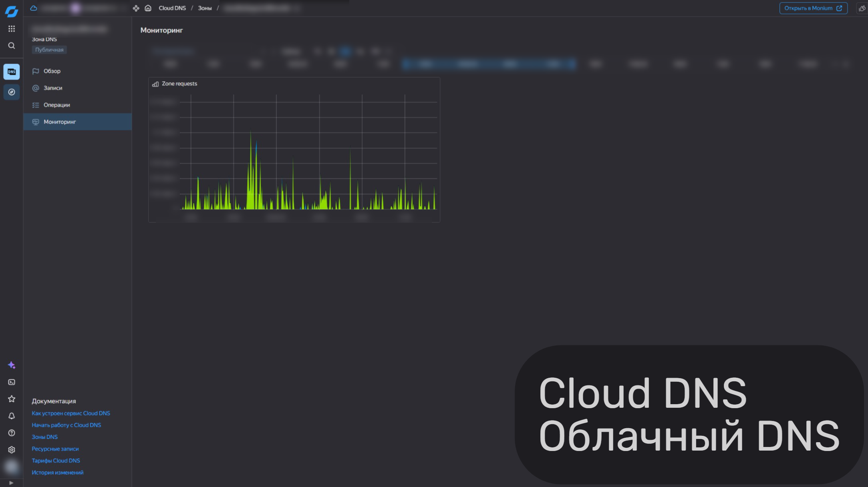868x487 pixels.
Task: Click the compass icon in the left rail
Action: 12,92
